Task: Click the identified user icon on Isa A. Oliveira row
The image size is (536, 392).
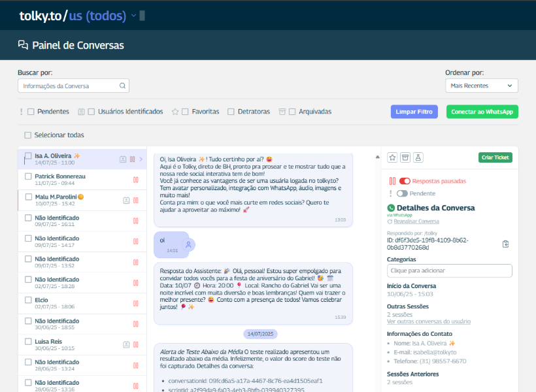Action: [123, 159]
